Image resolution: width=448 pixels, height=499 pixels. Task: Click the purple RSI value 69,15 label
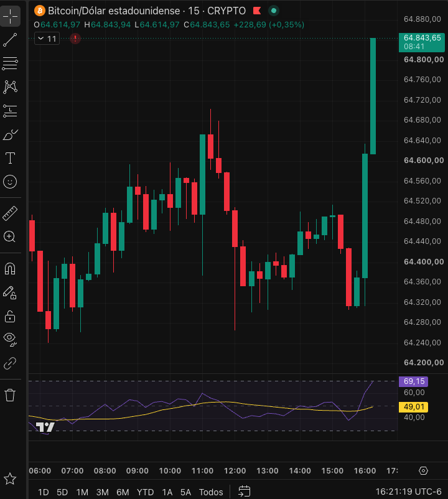click(x=414, y=381)
